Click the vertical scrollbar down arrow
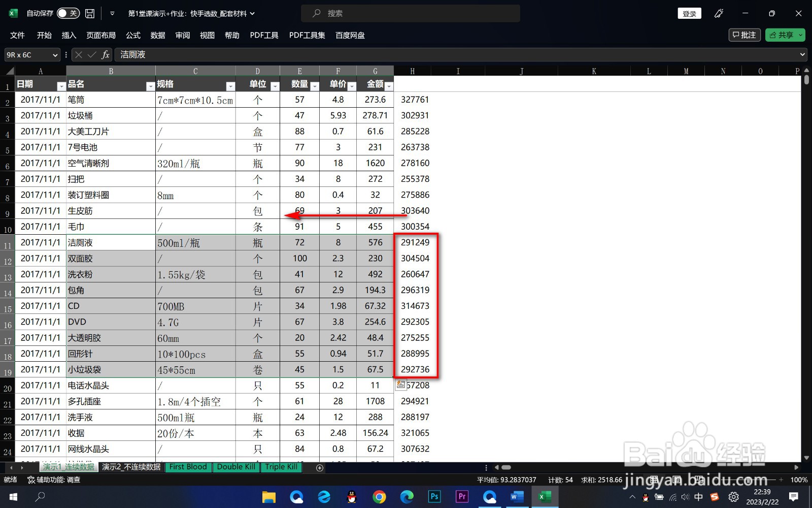This screenshot has height=508, width=812. point(806,458)
